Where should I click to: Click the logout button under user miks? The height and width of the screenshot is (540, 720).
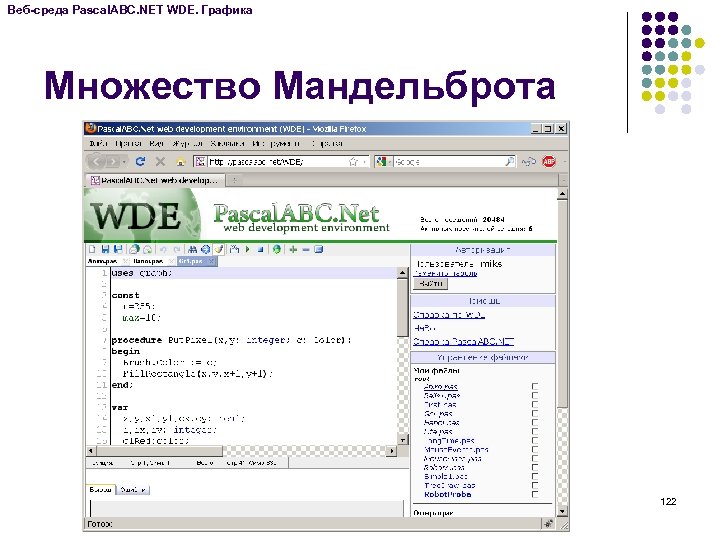point(431,284)
